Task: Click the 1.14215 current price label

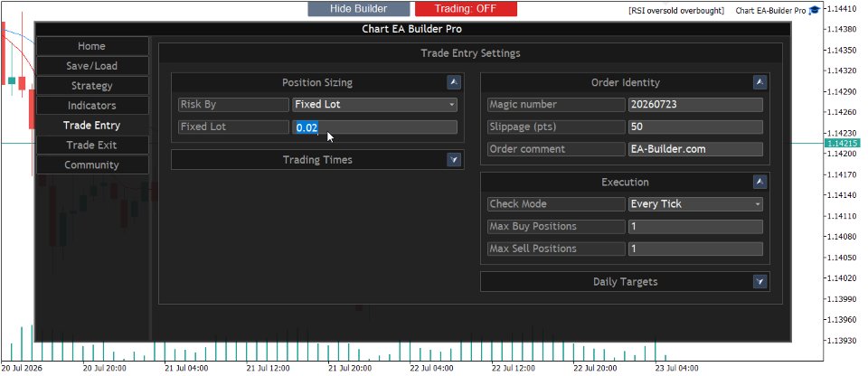Action: pyautogui.click(x=842, y=144)
